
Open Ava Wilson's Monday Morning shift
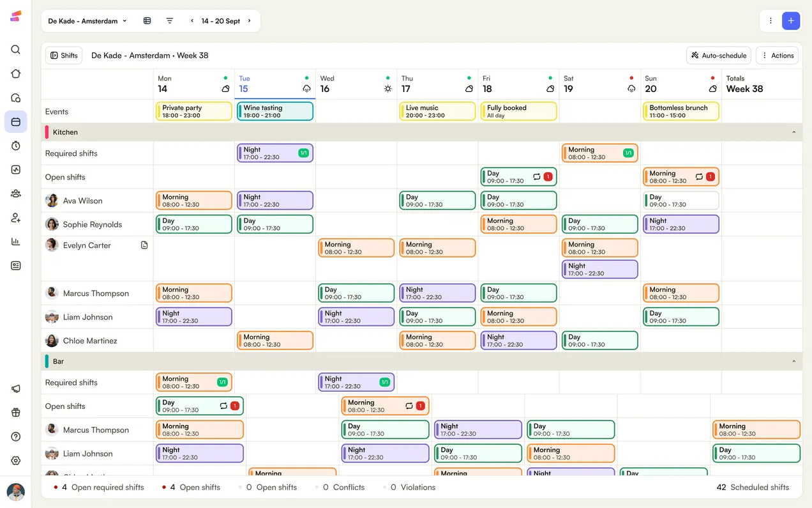[x=194, y=201]
